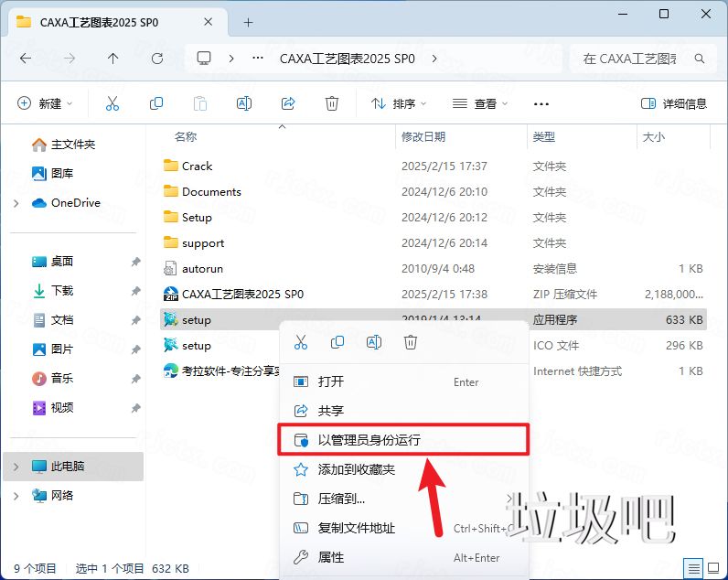The image size is (728, 580).
Task: Open 文档 in the sidebar
Action: 52,320
